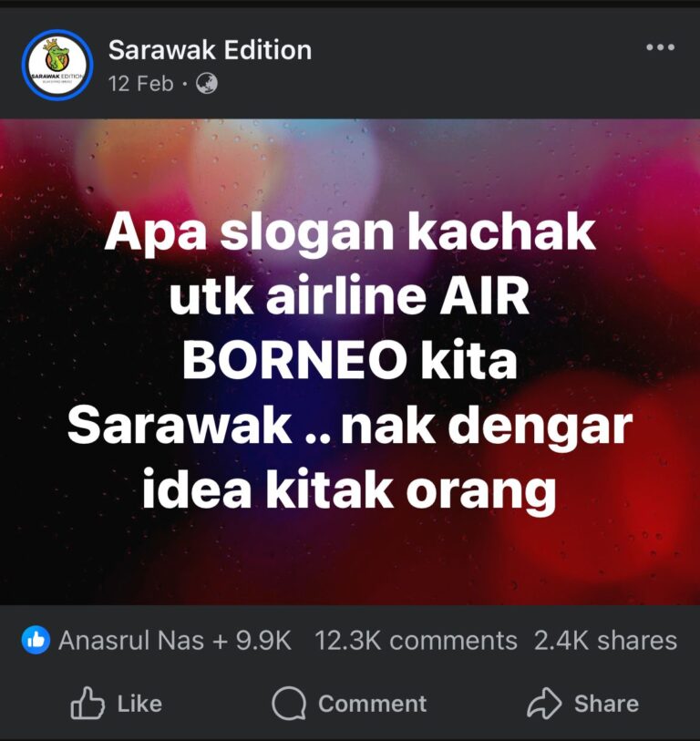This screenshot has height=741, width=700.
Task: Select the Share button label
Action: pos(606,704)
